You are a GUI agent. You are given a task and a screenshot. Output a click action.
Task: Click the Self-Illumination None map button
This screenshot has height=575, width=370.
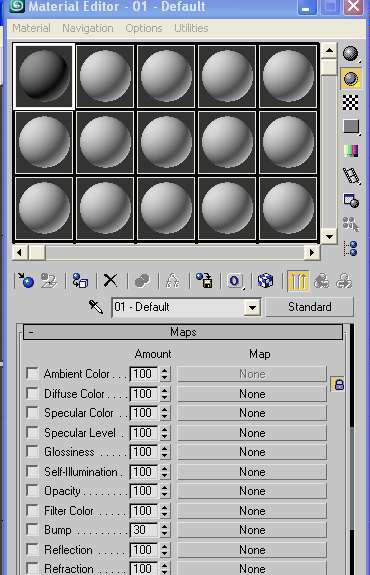(x=252, y=472)
